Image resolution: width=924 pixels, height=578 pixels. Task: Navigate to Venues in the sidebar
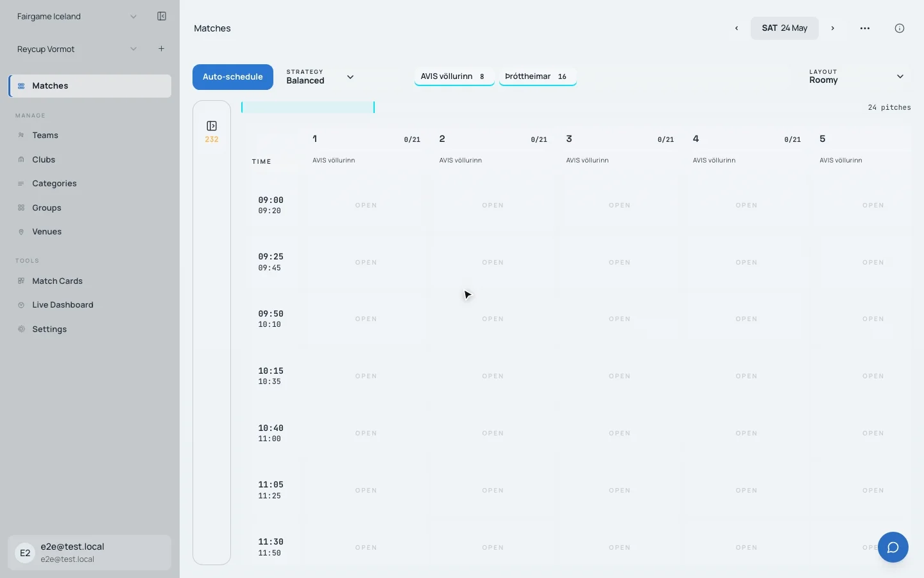point(47,232)
